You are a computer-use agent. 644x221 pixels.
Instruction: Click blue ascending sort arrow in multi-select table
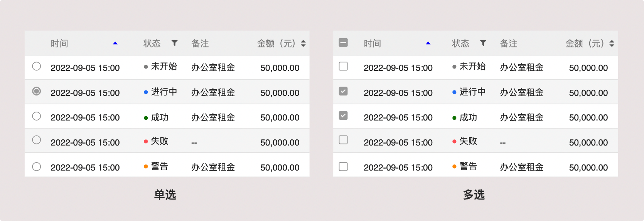[x=428, y=44]
